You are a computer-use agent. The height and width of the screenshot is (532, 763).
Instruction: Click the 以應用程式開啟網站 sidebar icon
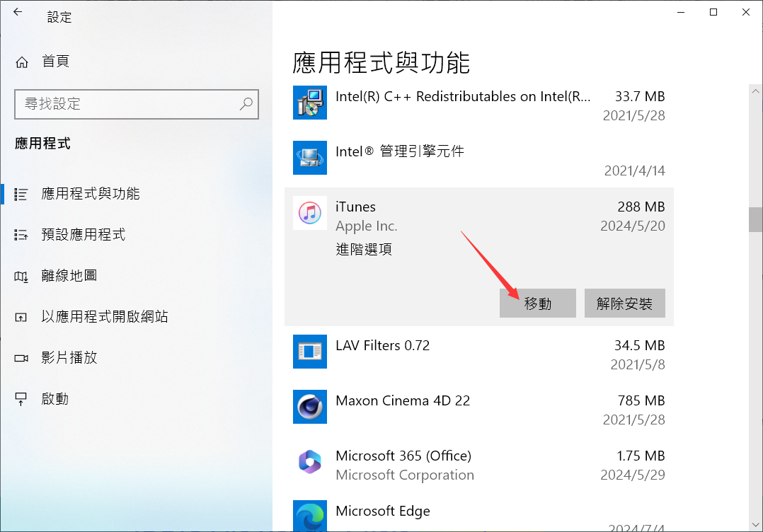coord(21,318)
